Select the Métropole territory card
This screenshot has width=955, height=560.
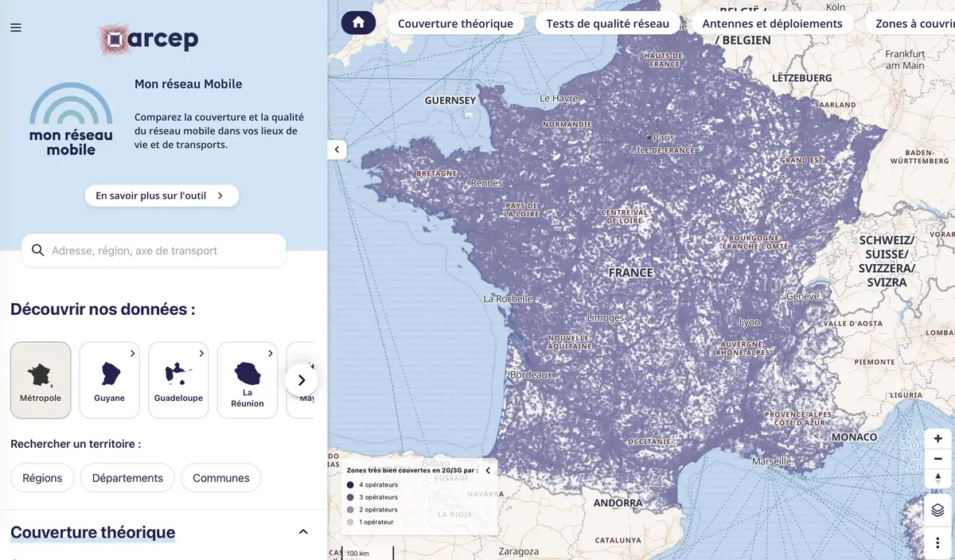point(41,380)
